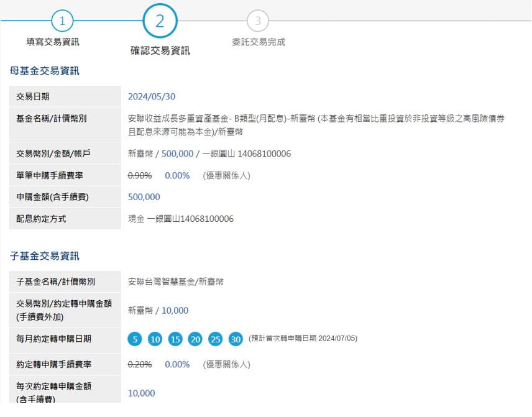Screen dimensions: 532x417
Task: Toggle day 20 monthly transfer date
Action: pyautogui.click(x=195, y=339)
